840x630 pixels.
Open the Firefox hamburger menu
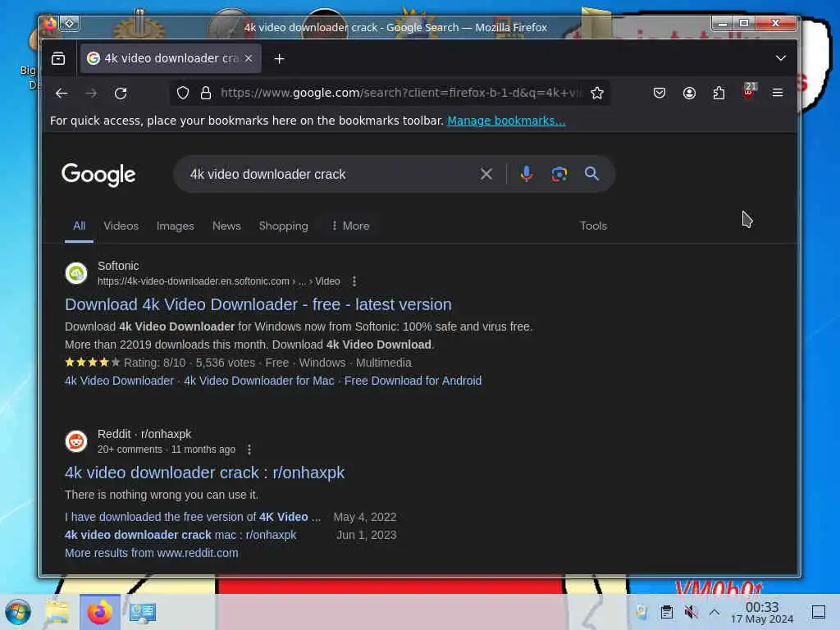(x=778, y=94)
